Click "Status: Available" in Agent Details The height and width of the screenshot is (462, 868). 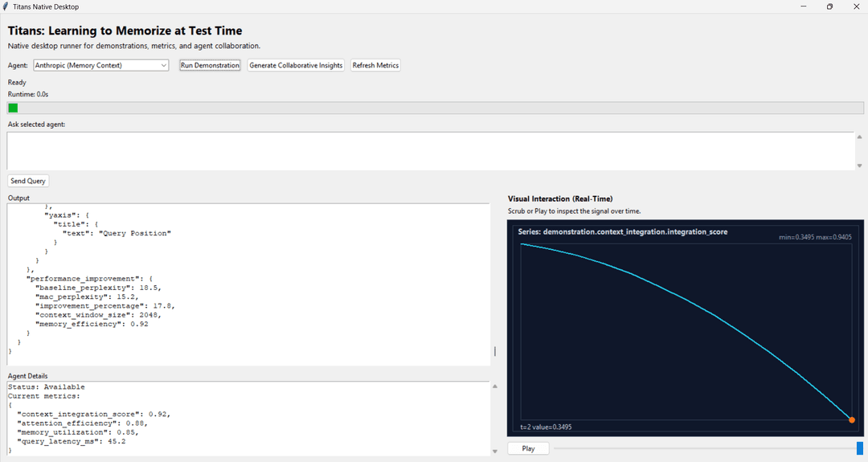point(47,386)
